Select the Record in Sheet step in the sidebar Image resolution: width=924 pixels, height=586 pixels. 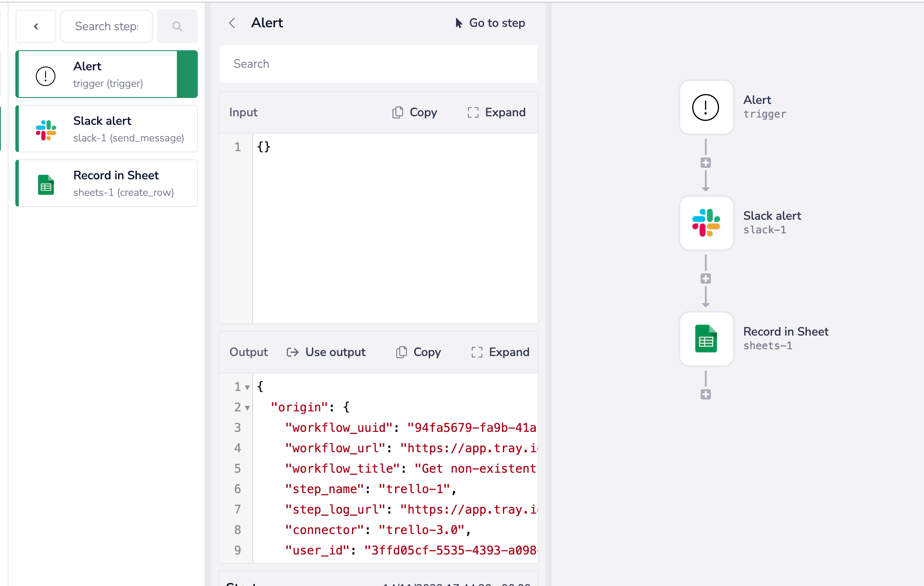click(x=107, y=183)
